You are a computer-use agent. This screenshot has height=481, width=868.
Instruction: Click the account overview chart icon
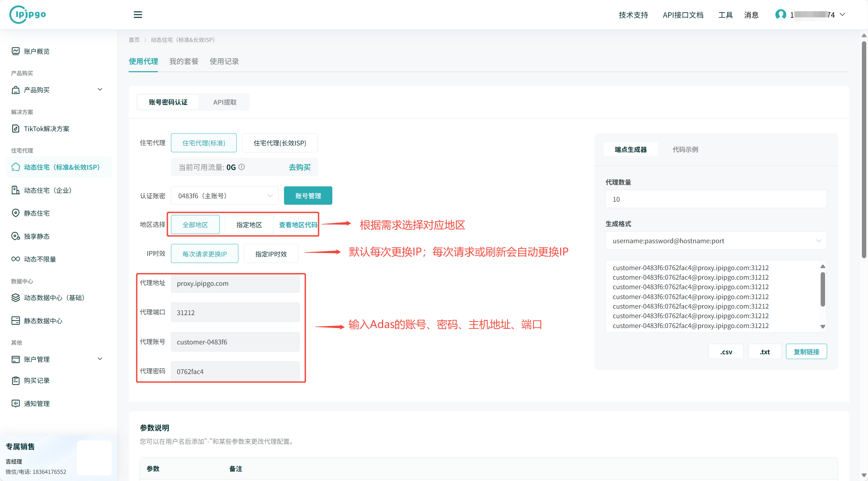pyautogui.click(x=16, y=51)
